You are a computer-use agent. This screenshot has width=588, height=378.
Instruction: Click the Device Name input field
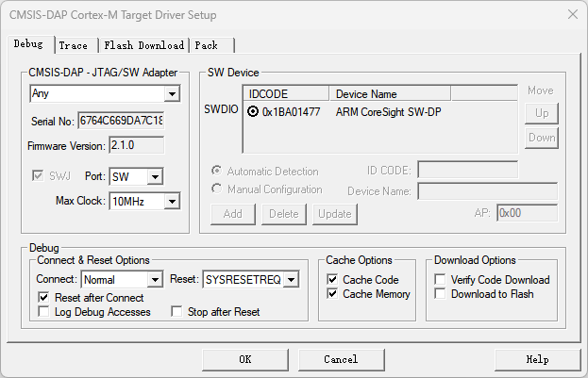488,191
